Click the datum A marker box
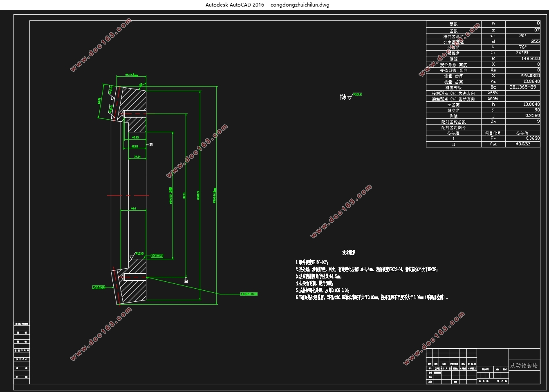The width and height of the screenshot is (549, 392). pos(186,281)
